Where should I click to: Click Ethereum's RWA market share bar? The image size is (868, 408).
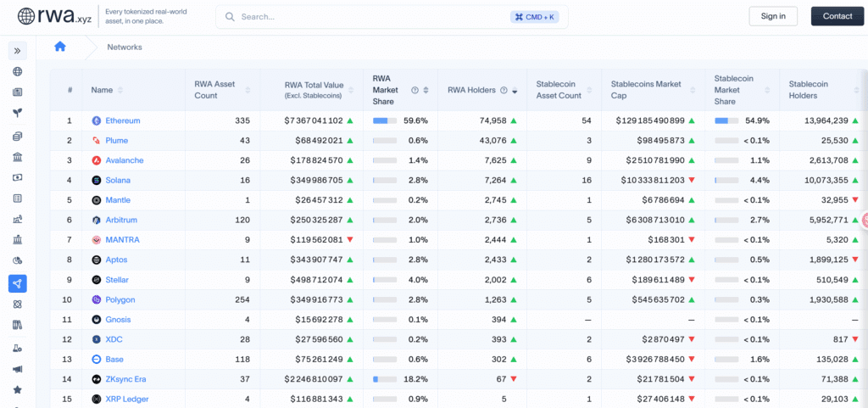(x=385, y=120)
